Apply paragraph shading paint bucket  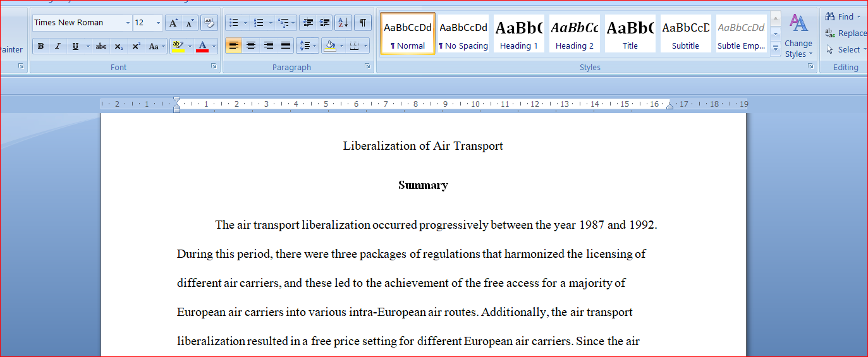[x=329, y=45]
